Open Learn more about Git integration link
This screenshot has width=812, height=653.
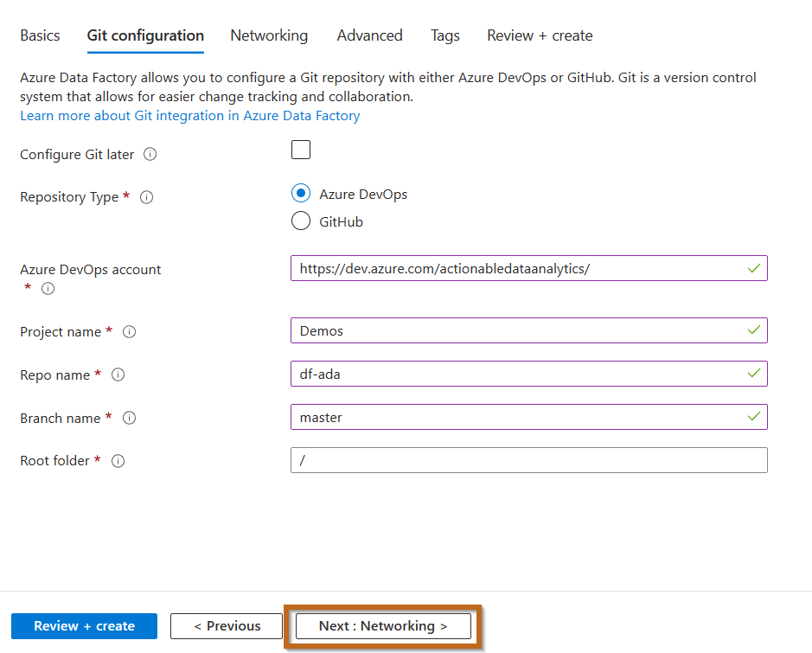[190, 116]
